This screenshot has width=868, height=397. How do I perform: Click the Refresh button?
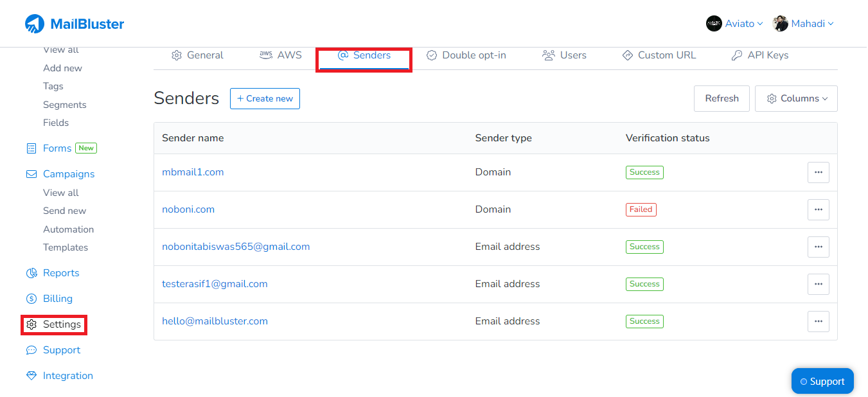point(722,98)
